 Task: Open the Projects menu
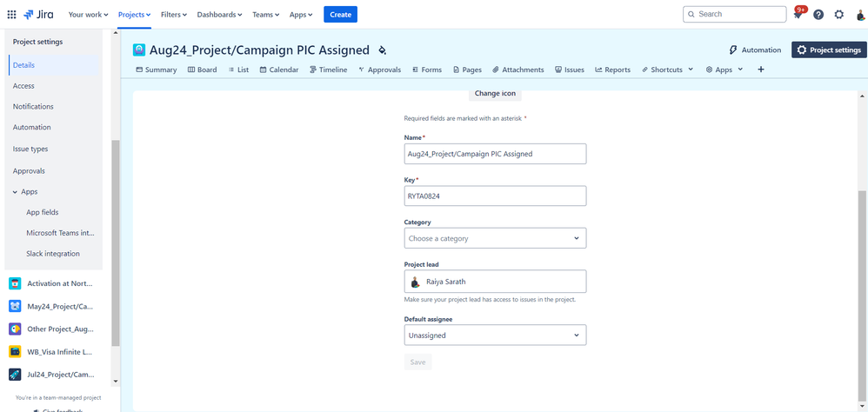click(134, 15)
